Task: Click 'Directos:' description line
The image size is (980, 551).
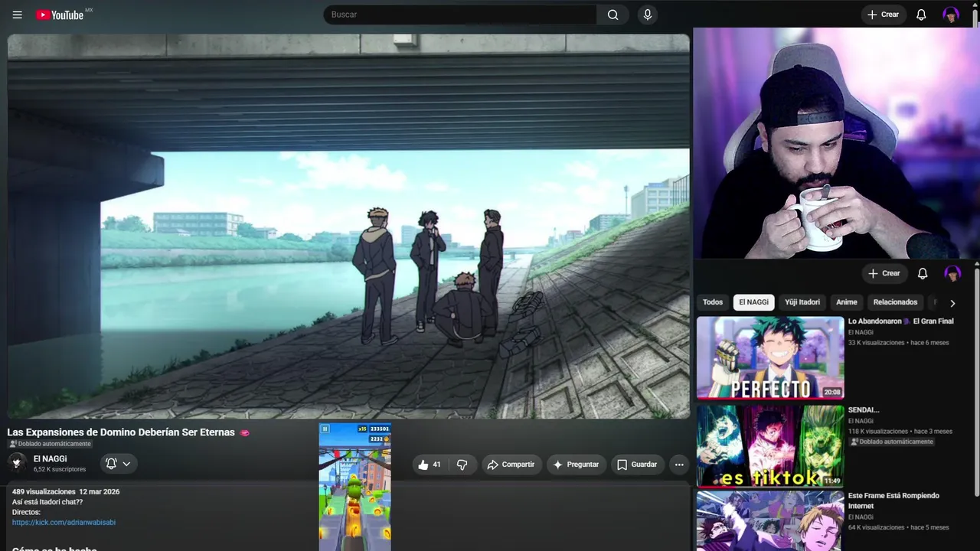Action: (x=26, y=512)
